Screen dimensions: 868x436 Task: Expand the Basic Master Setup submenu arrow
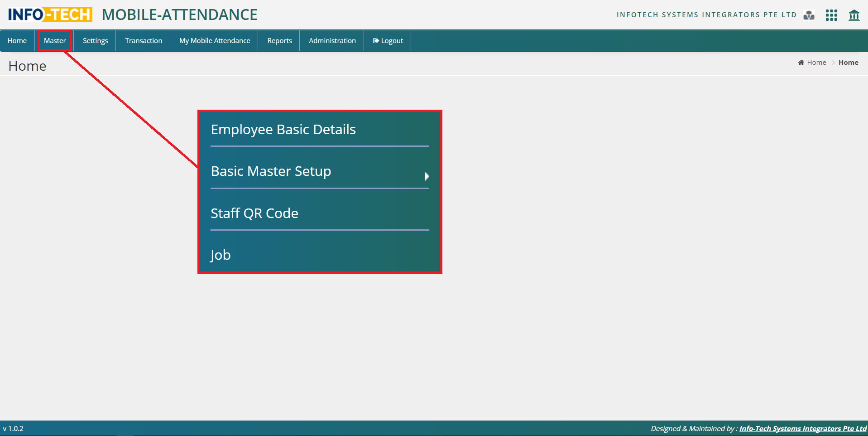point(426,176)
